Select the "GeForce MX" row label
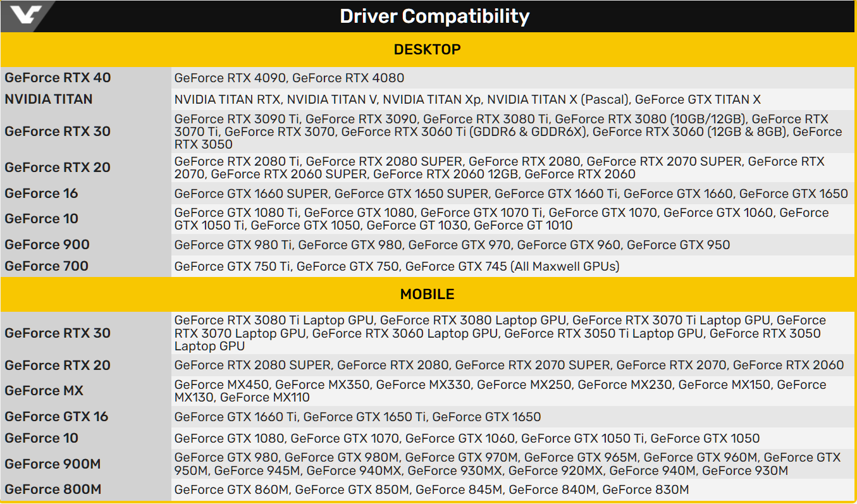This screenshot has width=857, height=504. 44,391
